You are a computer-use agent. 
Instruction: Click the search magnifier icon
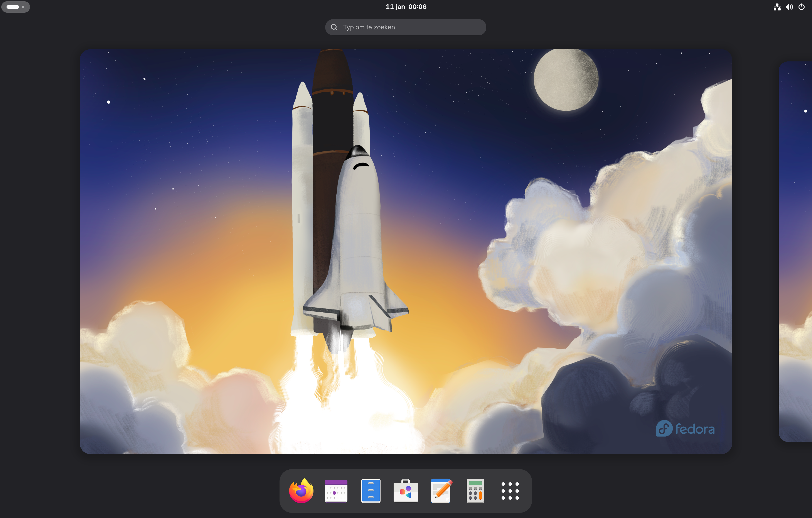point(334,27)
